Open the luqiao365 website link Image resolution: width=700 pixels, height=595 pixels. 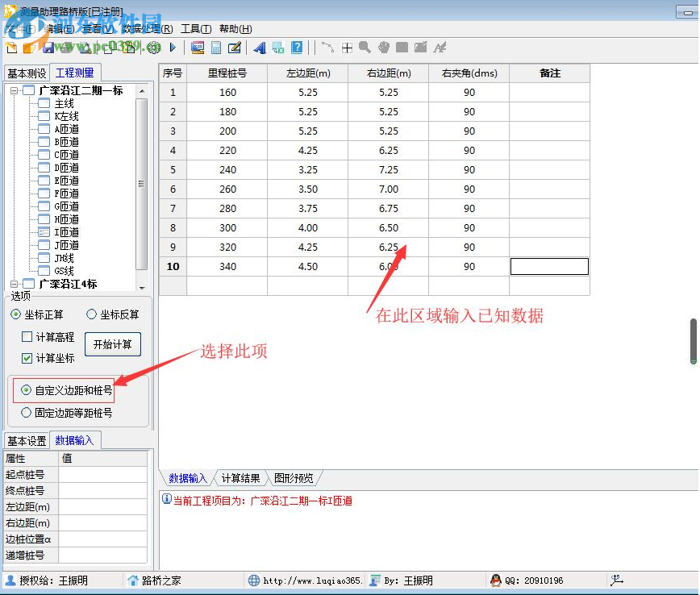coord(310,580)
